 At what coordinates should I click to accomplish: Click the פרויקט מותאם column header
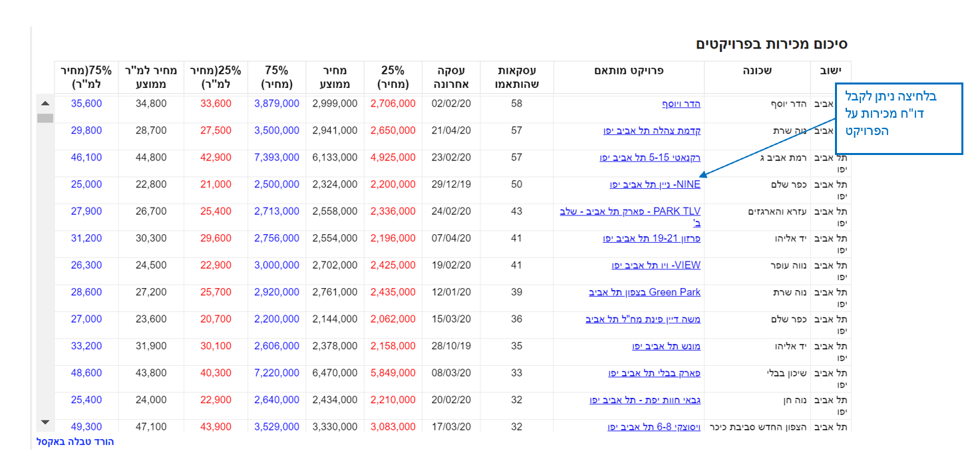[628, 71]
